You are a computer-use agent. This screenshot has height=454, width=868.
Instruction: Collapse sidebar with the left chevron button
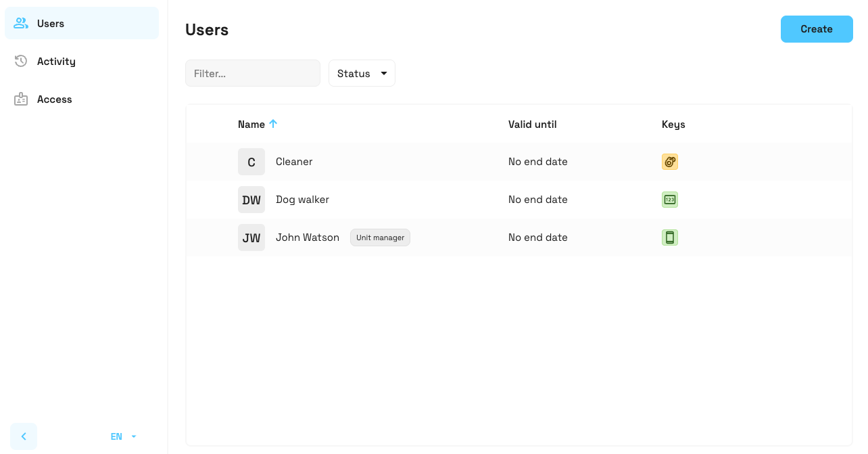[x=24, y=436]
